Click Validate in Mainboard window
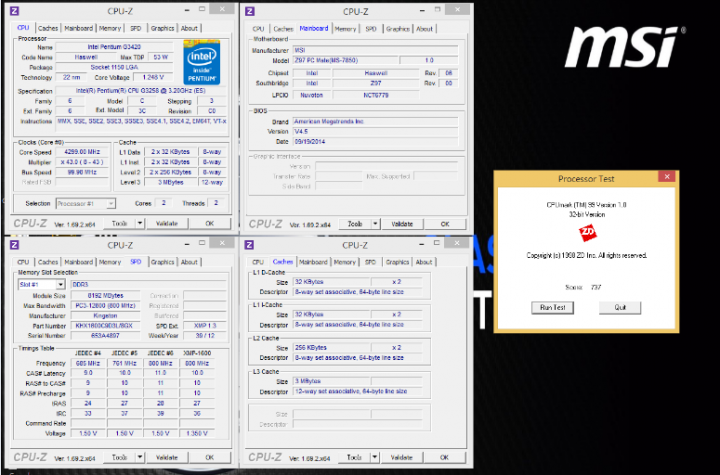This screenshot has height=475, width=720. pos(402,224)
